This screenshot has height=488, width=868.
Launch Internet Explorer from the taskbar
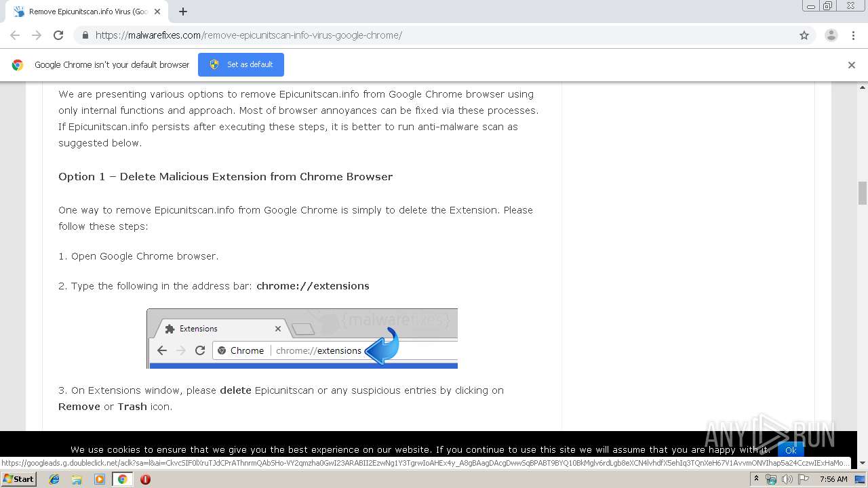[54, 479]
